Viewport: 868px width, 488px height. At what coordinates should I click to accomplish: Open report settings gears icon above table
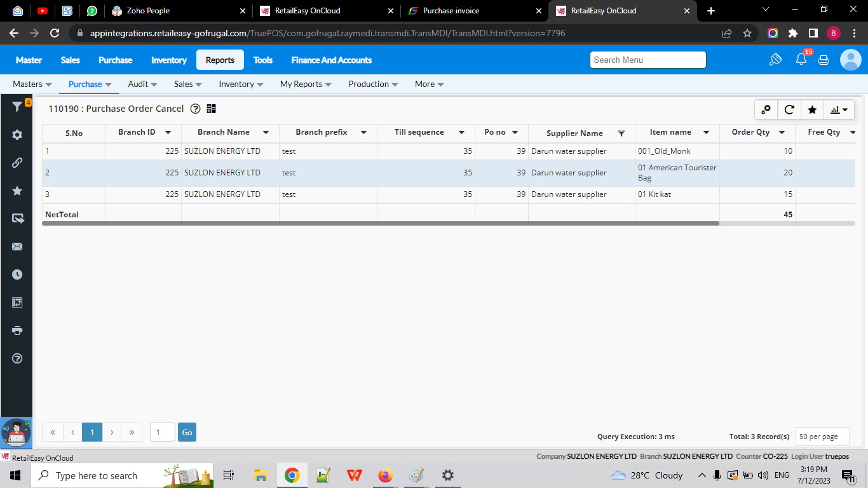coord(766,110)
